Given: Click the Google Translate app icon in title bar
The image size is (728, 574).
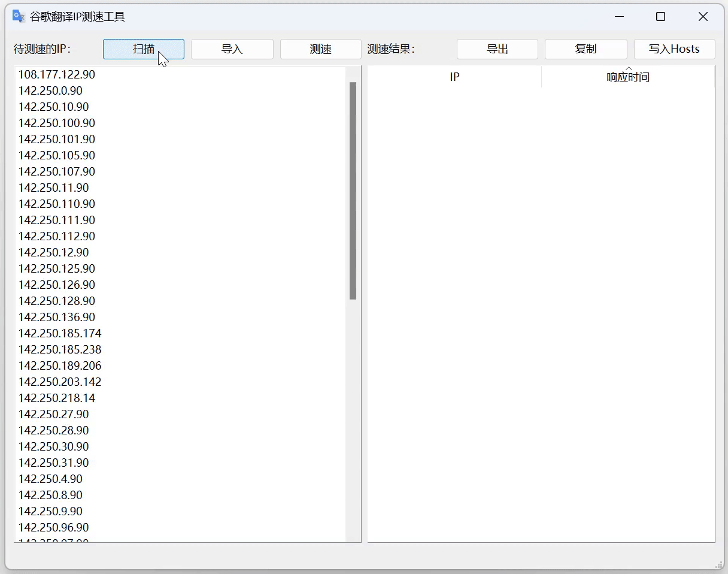Looking at the screenshot, I should [19, 17].
